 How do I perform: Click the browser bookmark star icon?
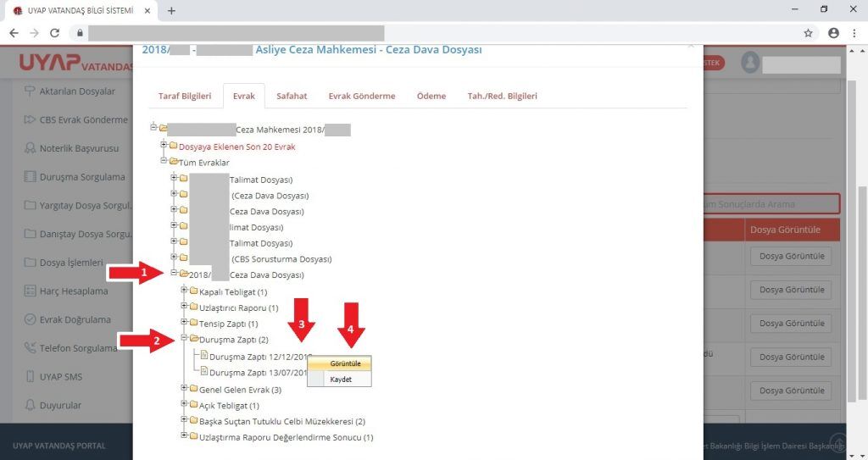click(x=808, y=33)
